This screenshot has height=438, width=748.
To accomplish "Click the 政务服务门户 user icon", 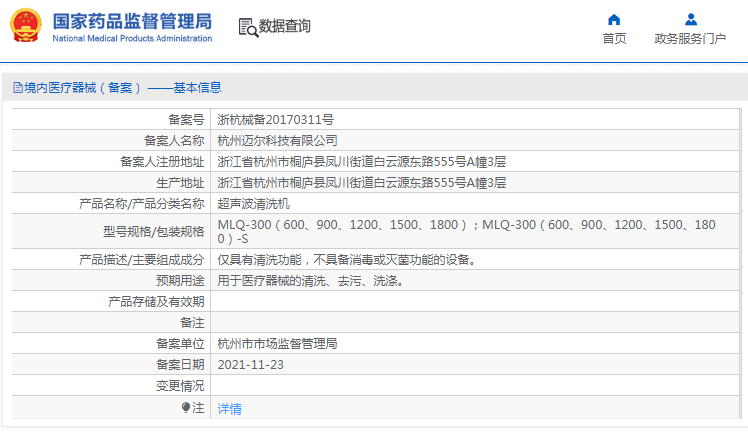I will (x=690, y=20).
